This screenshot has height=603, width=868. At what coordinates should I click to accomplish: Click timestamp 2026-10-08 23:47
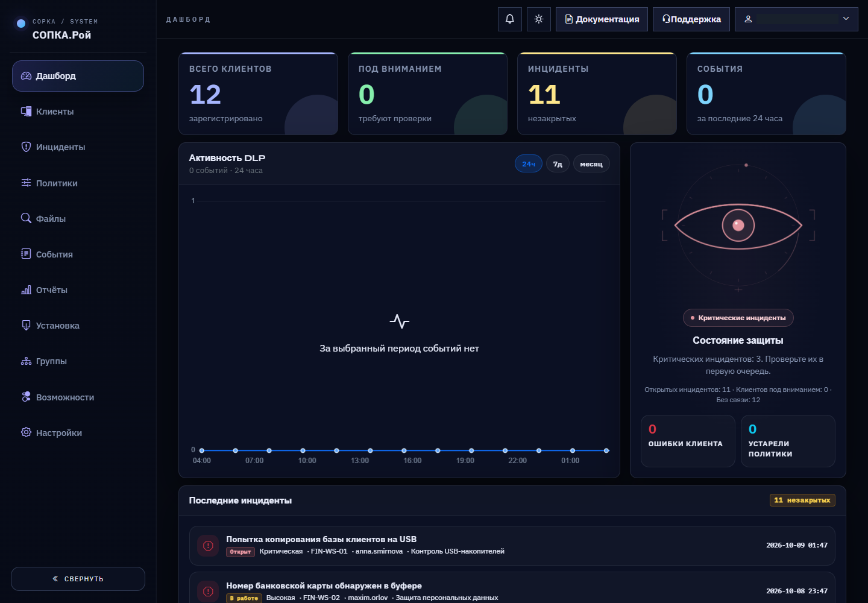pos(797,591)
